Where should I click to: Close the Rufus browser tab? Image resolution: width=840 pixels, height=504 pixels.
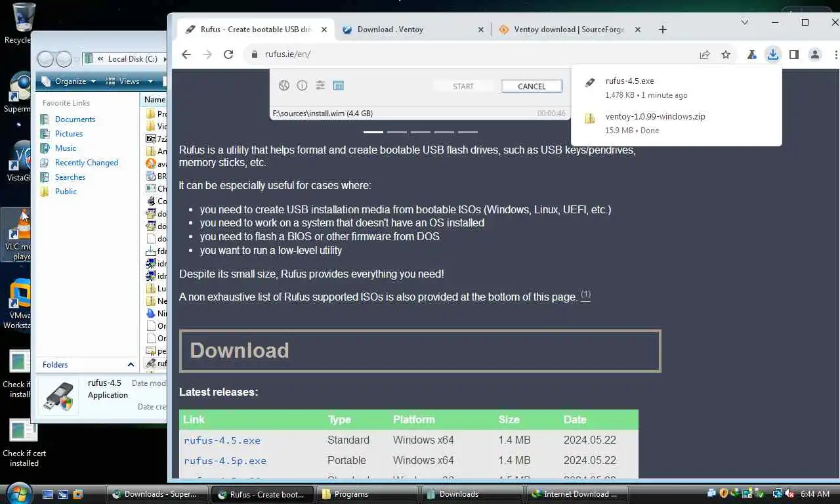tap(324, 30)
